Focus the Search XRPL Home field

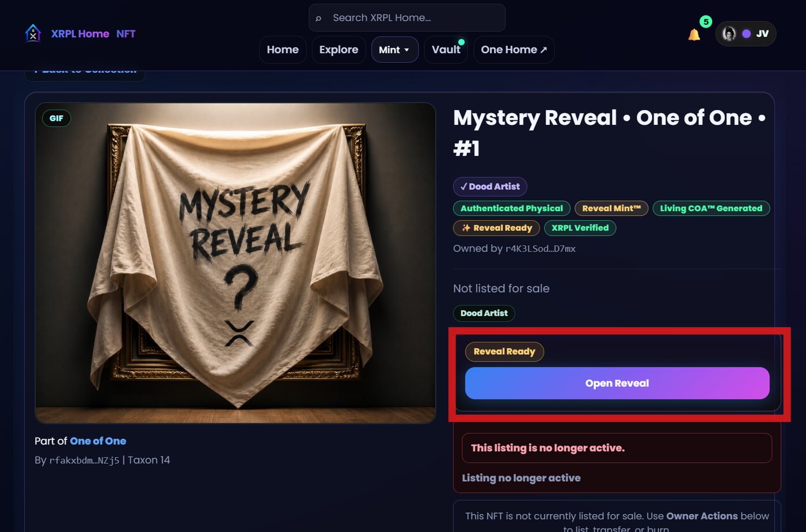(407, 18)
